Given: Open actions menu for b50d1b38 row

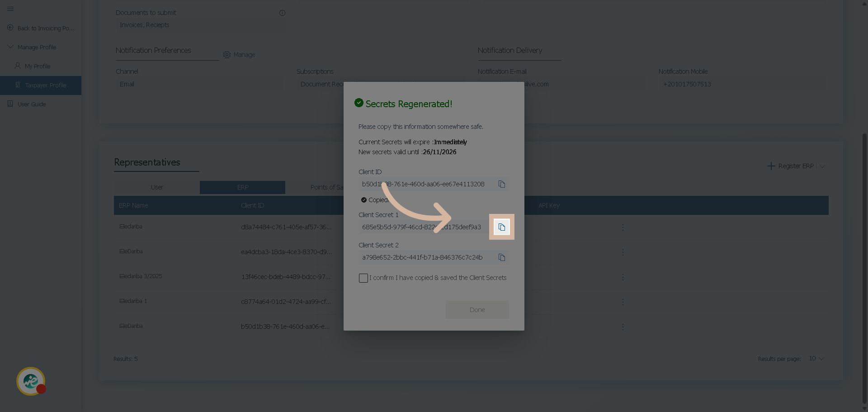Looking at the screenshot, I should point(623,327).
